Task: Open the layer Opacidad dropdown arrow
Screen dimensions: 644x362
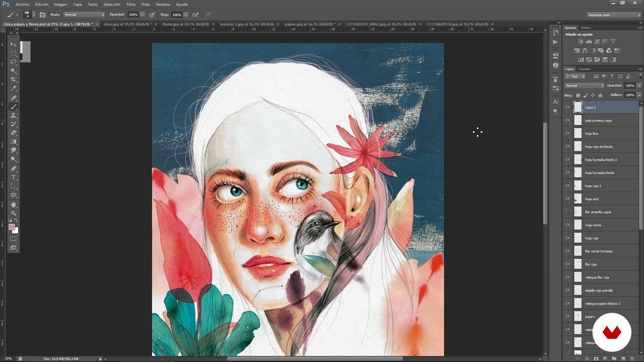Action: click(x=639, y=86)
